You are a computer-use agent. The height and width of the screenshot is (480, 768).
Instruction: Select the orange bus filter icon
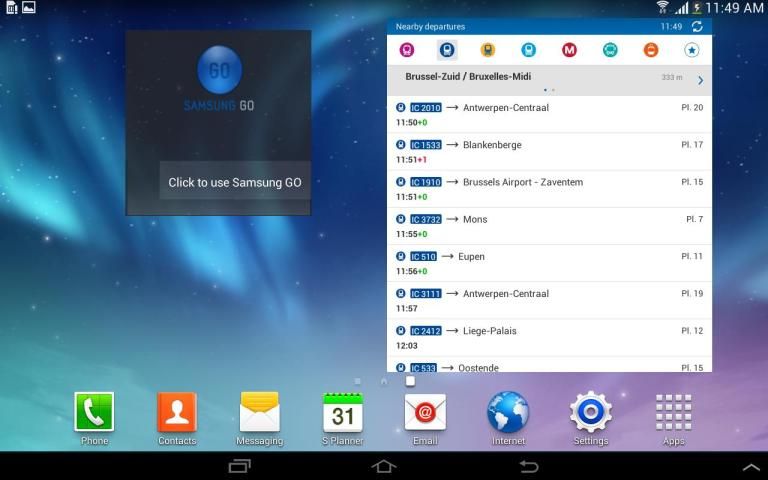(650, 50)
